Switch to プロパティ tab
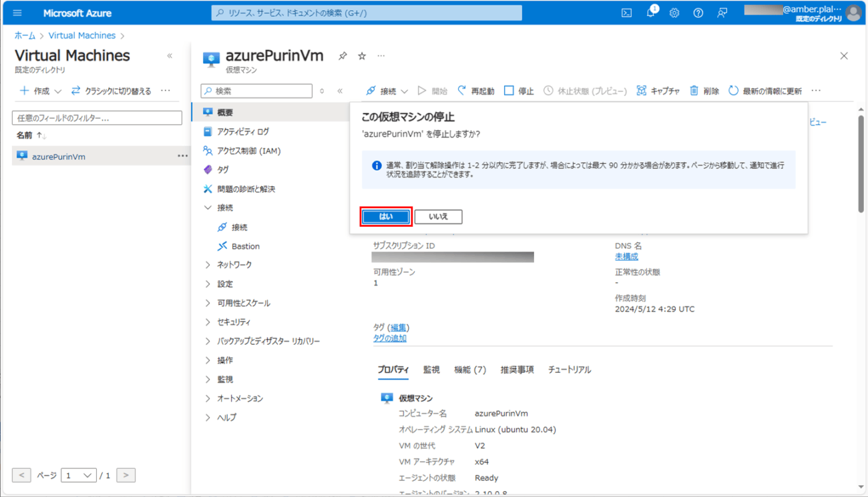The height and width of the screenshot is (497, 868). [x=393, y=370]
